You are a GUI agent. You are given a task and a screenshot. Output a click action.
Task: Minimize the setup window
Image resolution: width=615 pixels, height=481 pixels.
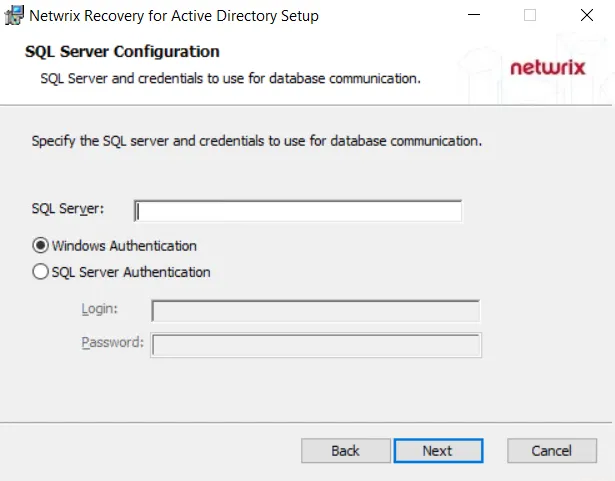pos(474,15)
